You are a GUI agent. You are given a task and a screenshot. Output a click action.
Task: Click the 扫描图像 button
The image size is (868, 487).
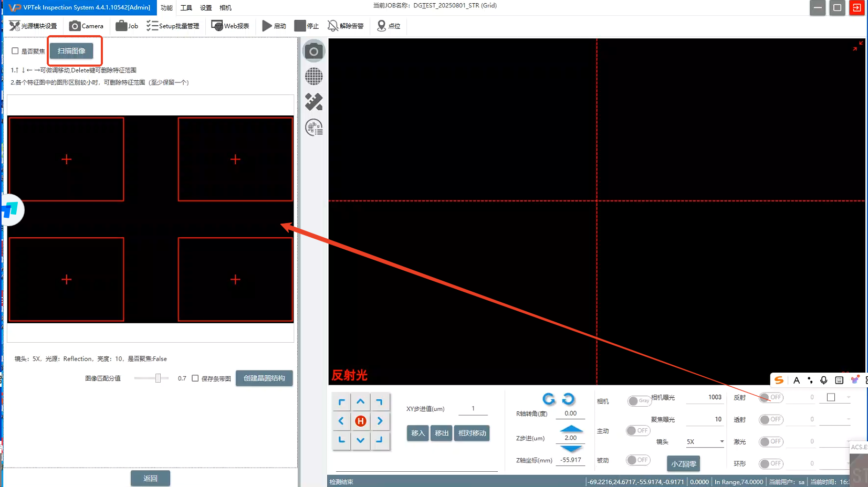(71, 51)
